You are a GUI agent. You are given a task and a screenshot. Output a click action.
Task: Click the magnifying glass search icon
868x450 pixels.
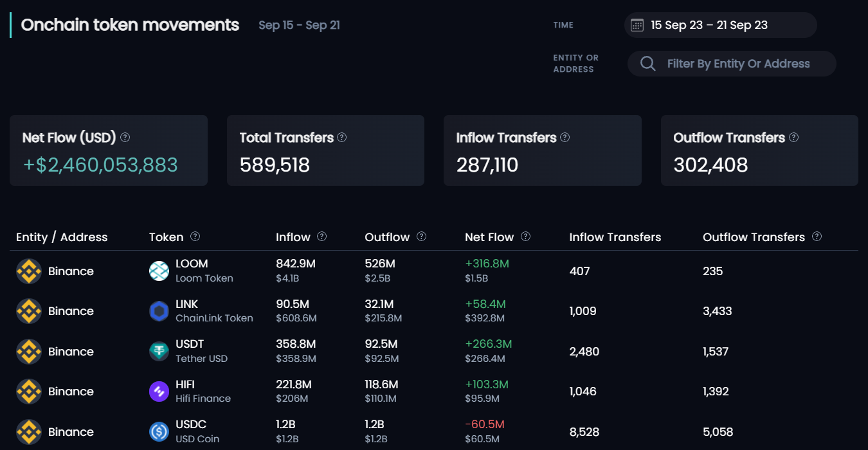tap(648, 64)
